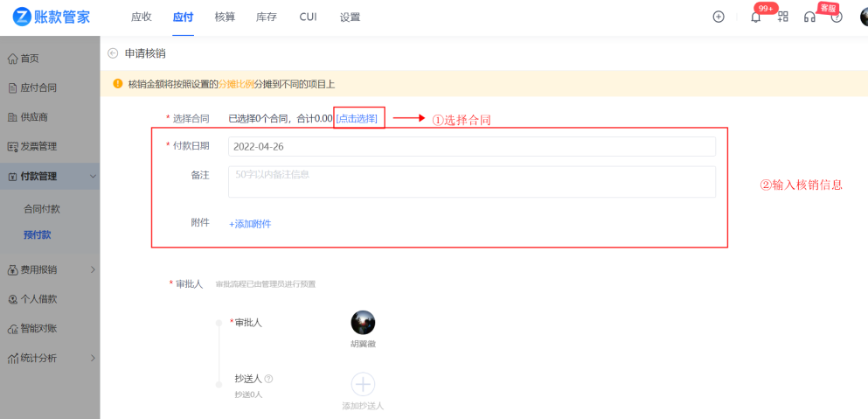Click the 账款管家 logo icon

pyautogui.click(x=23, y=17)
